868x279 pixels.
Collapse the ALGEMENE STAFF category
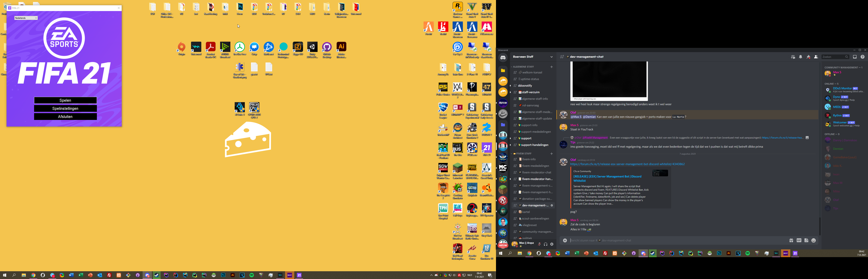[x=523, y=67]
